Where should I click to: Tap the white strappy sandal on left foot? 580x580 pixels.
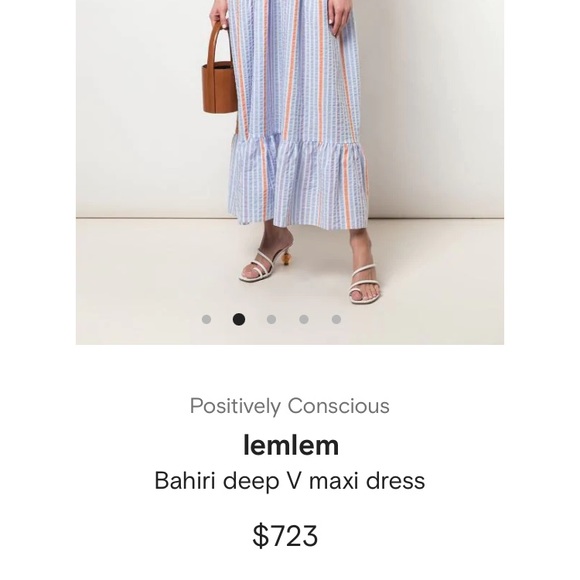point(266,265)
